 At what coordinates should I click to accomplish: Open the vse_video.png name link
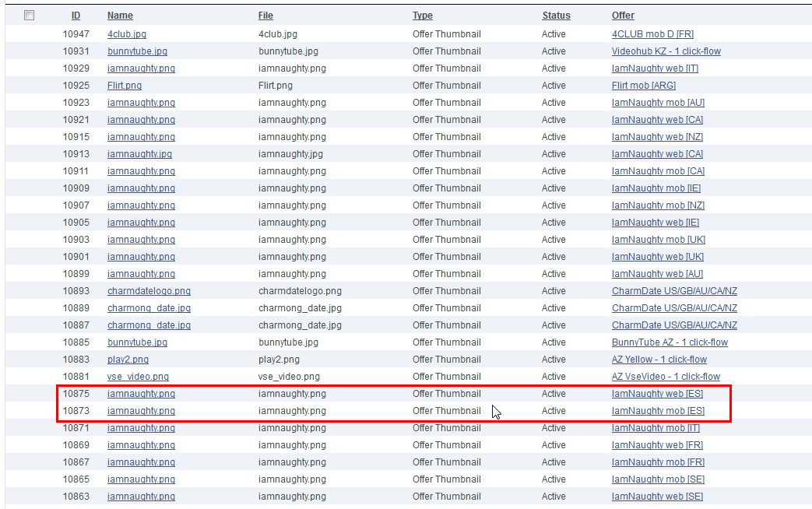click(139, 377)
